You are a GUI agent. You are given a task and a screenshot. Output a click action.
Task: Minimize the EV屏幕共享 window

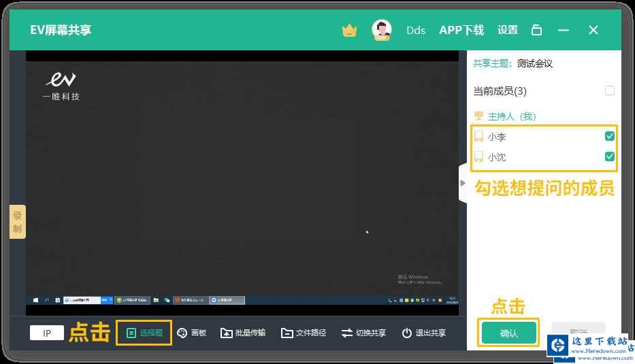coord(564,30)
